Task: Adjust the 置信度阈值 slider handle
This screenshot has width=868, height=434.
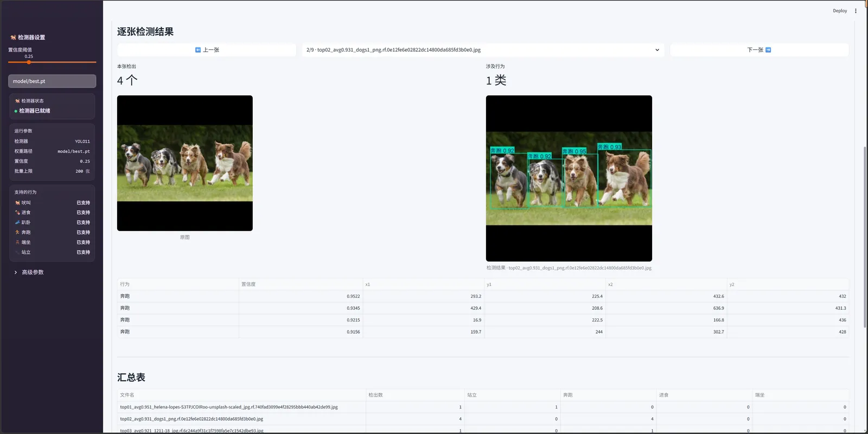Action: pos(29,62)
